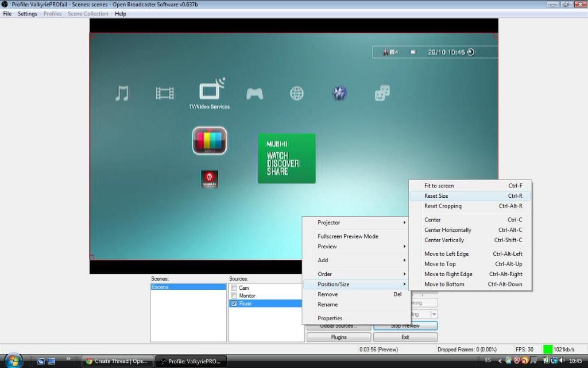The image size is (588, 368).
Task: Click the green bitrate status square
Action: 547,350
